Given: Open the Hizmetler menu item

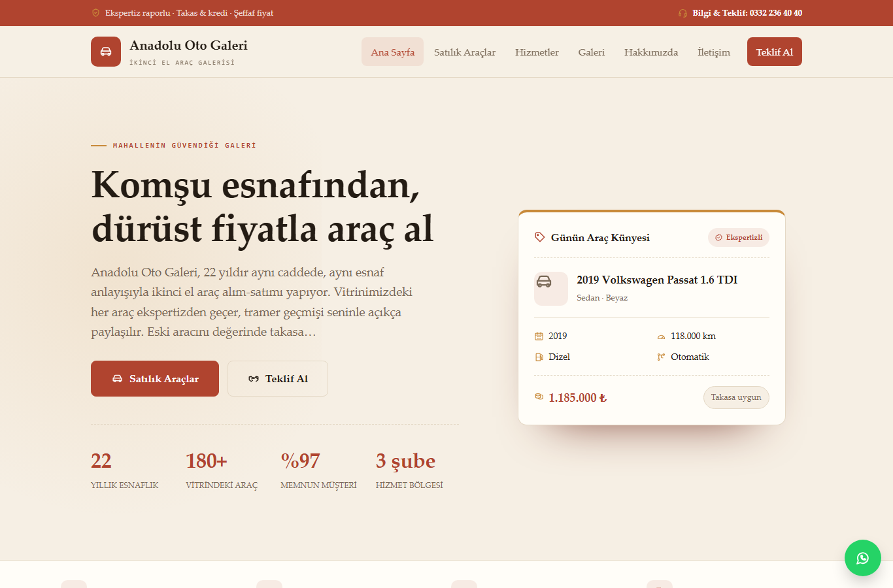Looking at the screenshot, I should point(537,52).
